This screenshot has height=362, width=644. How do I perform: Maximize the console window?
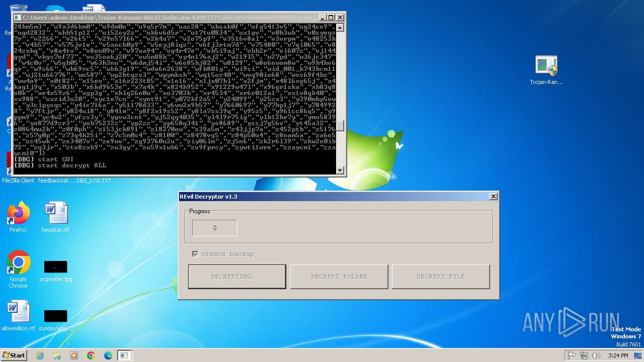[331, 18]
